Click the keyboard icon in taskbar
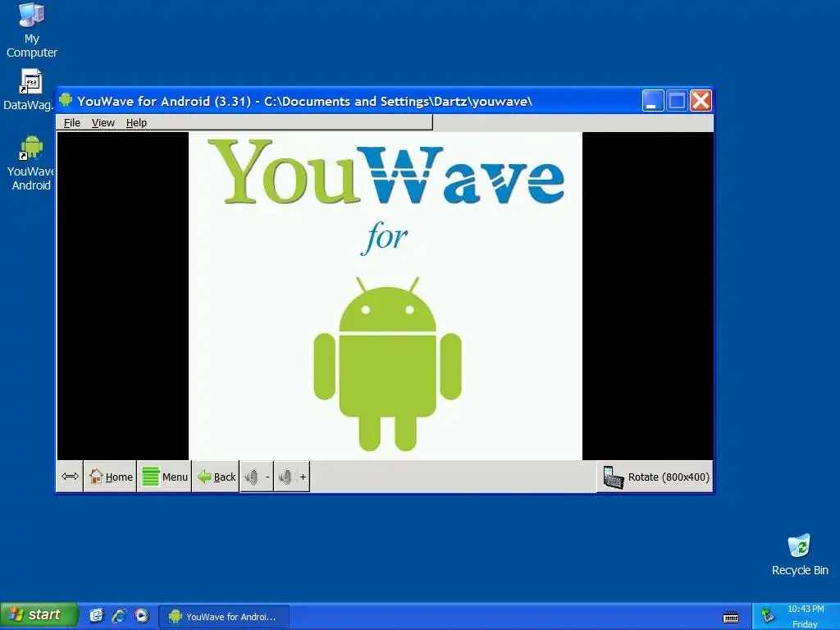This screenshot has width=840, height=630. tap(731, 617)
